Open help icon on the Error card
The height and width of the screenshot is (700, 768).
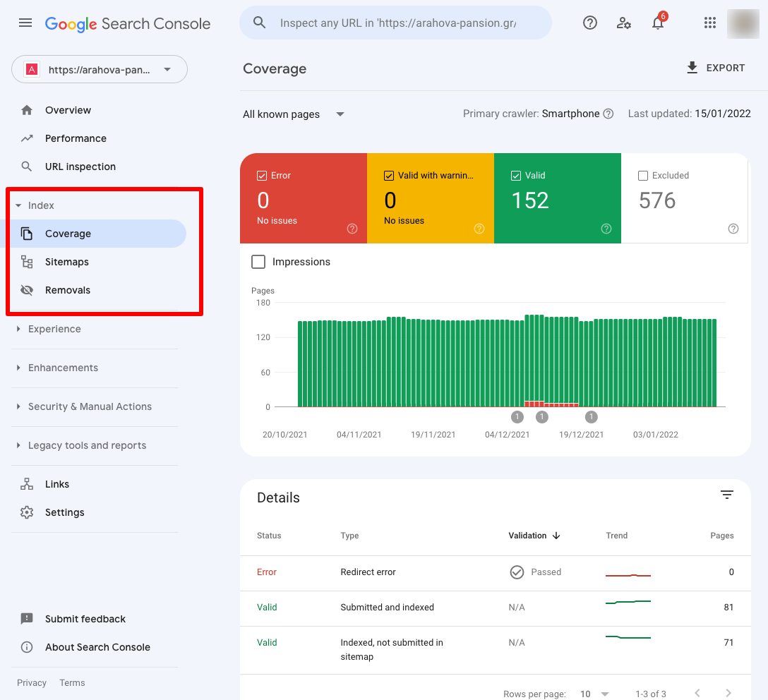click(352, 229)
